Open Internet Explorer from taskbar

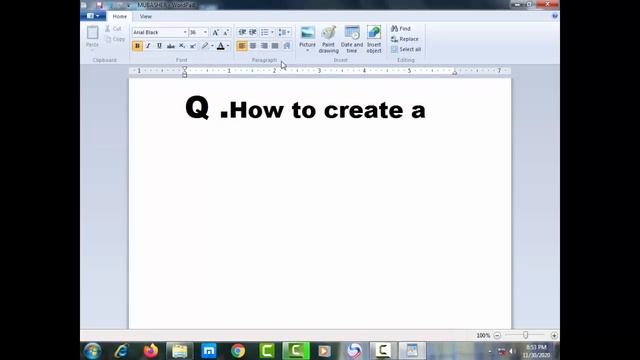coord(121,351)
